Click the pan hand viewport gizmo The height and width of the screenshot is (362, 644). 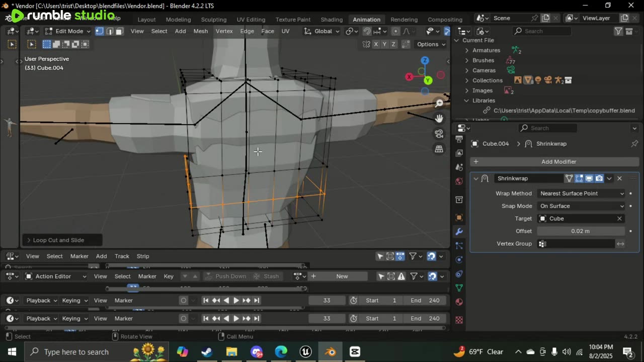(x=439, y=119)
